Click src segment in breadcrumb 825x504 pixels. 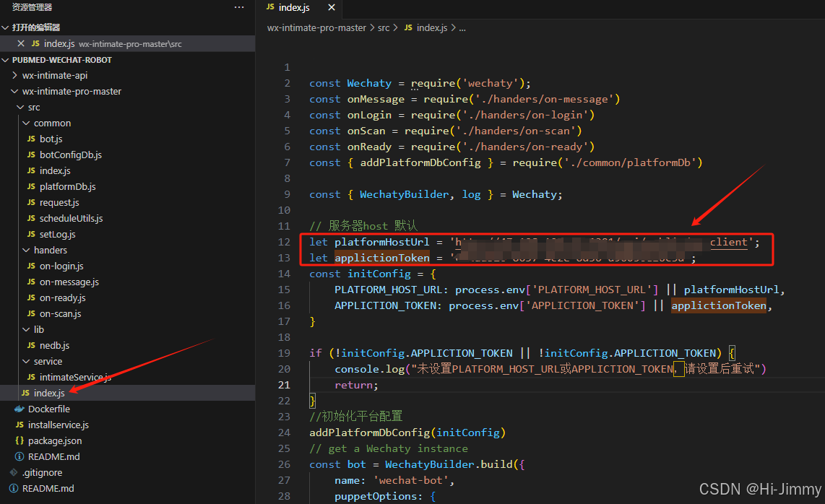click(x=384, y=28)
